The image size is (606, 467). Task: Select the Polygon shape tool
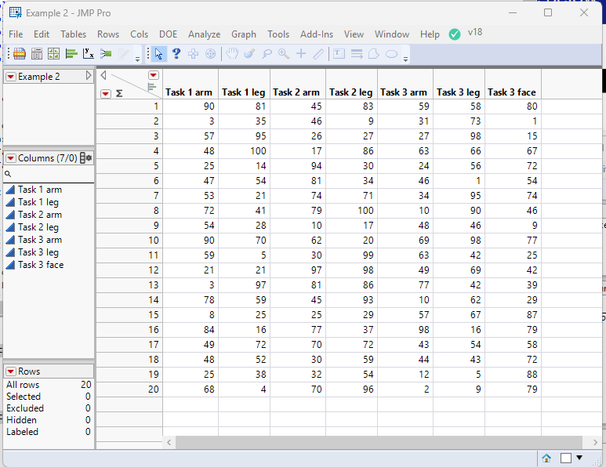tap(374, 54)
